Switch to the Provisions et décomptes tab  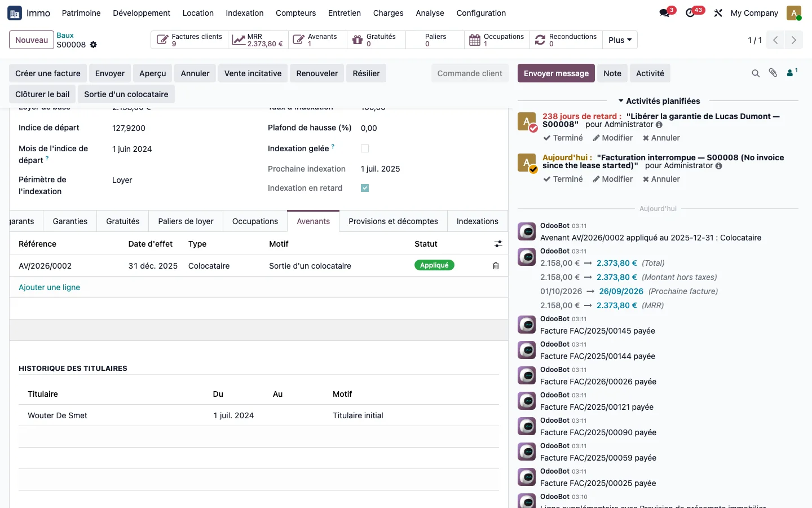[393, 221]
